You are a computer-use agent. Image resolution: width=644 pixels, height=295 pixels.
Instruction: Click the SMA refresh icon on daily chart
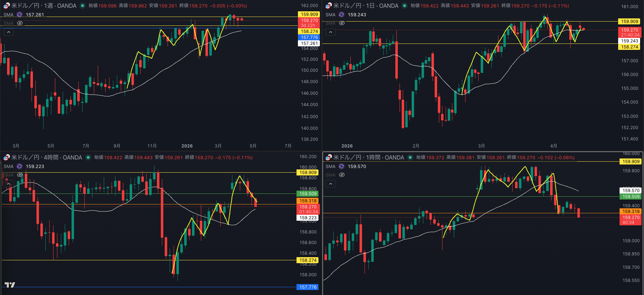341,15
